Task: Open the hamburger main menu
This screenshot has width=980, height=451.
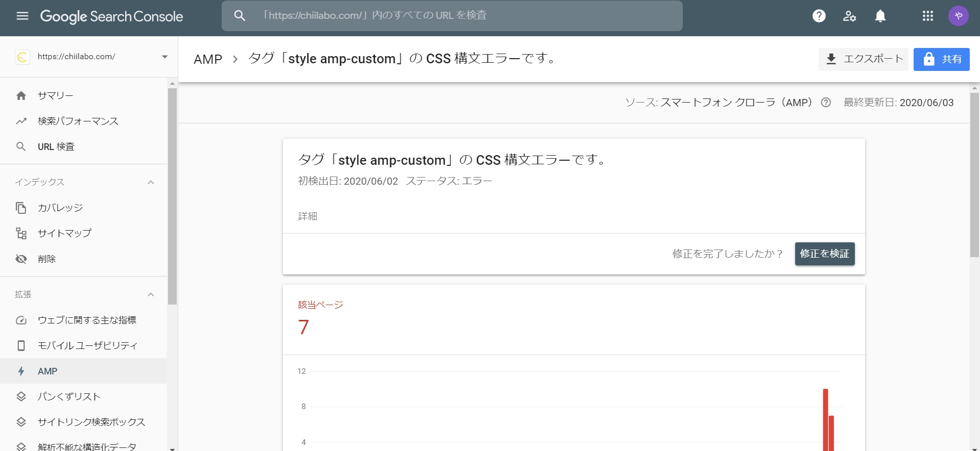Action: 22,16
